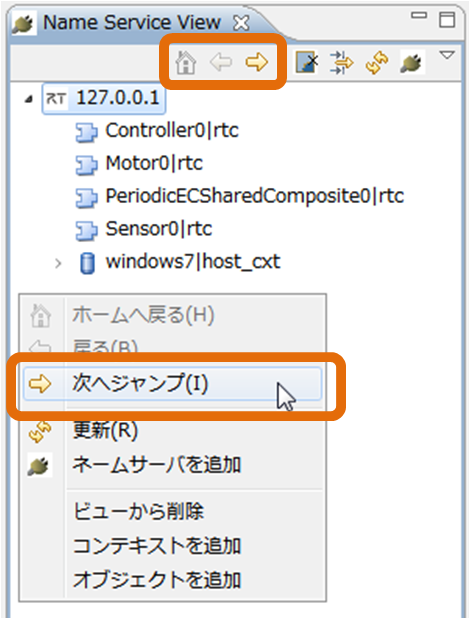Click the connect arrows toolbar icon
The image size is (470, 619).
click(341, 62)
